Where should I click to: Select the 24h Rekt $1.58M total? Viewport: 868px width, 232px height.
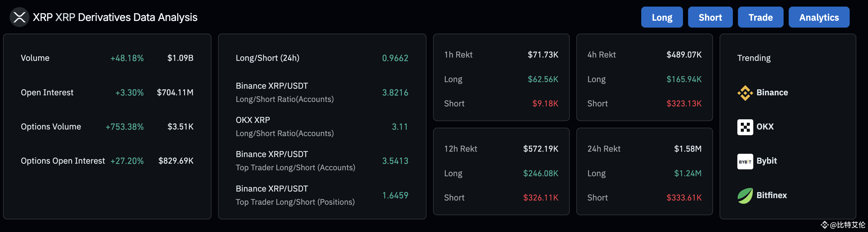(688, 149)
